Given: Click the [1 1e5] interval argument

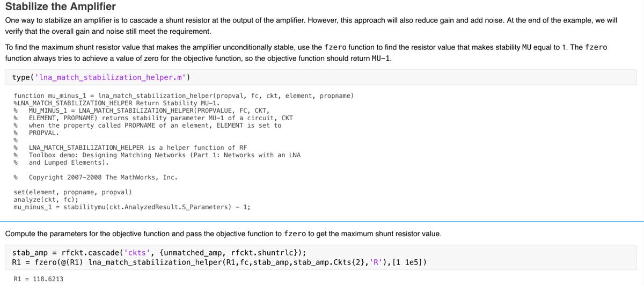Looking at the screenshot, I should pos(409,262).
